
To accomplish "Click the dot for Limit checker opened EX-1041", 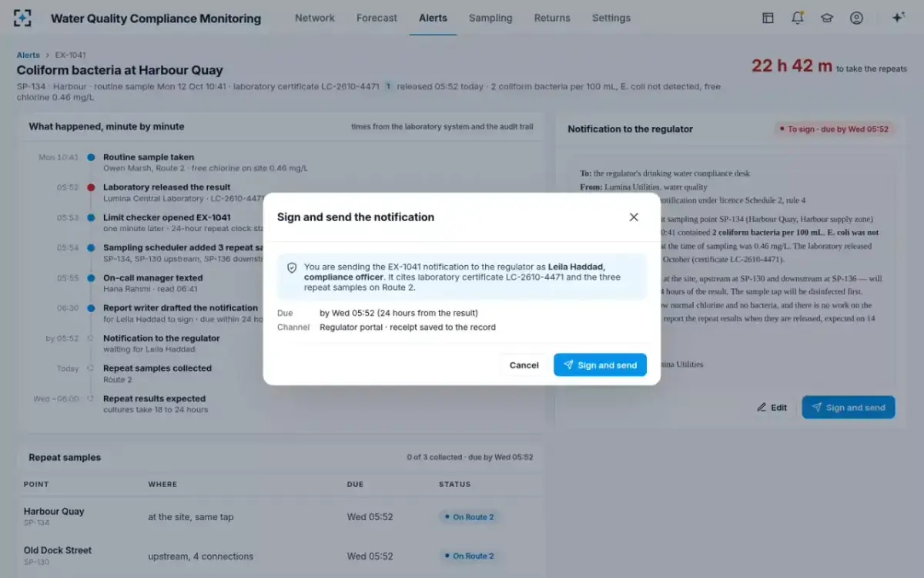I will pyautogui.click(x=91, y=217).
